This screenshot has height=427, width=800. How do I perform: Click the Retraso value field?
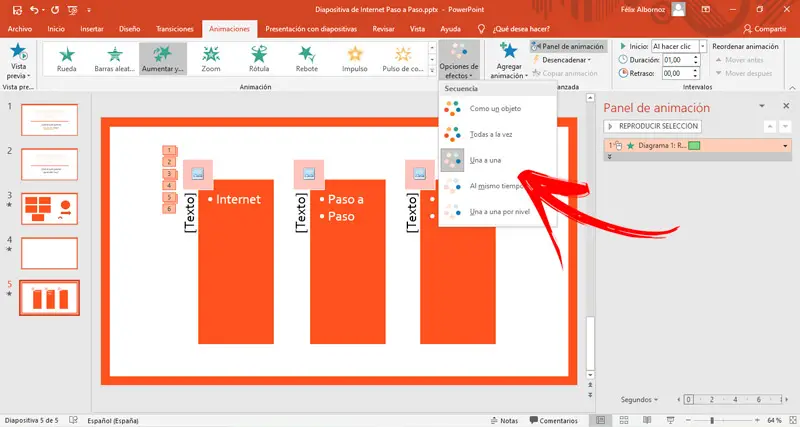pos(677,73)
